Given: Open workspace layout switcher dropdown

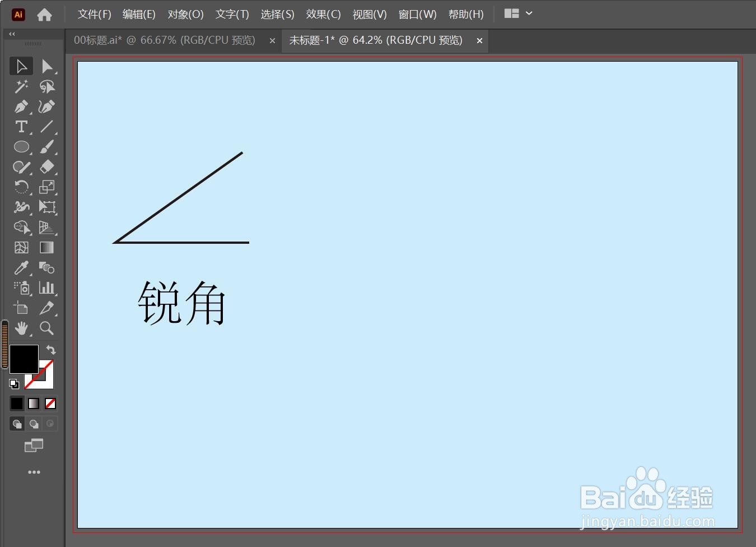Looking at the screenshot, I should (518, 13).
